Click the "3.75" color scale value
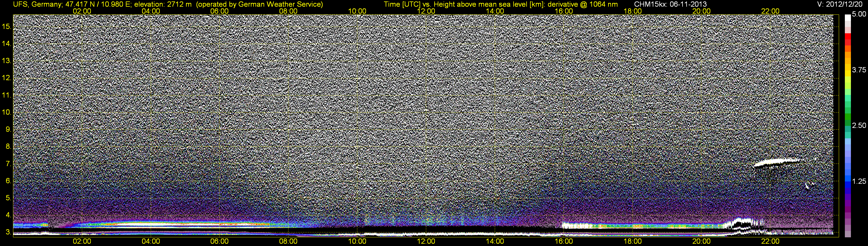This screenshot has height=246, width=868. [859, 70]
